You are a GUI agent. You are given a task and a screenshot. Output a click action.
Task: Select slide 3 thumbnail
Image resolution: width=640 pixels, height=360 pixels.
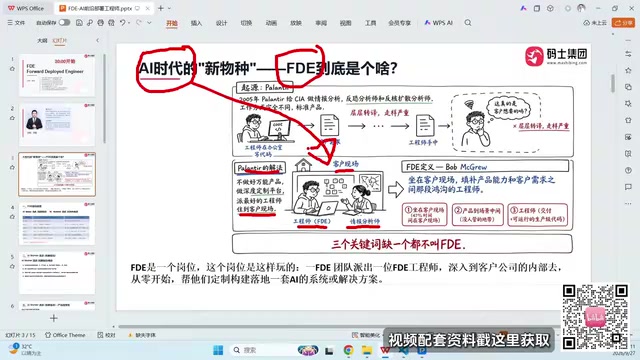click(x=57, y=174)
